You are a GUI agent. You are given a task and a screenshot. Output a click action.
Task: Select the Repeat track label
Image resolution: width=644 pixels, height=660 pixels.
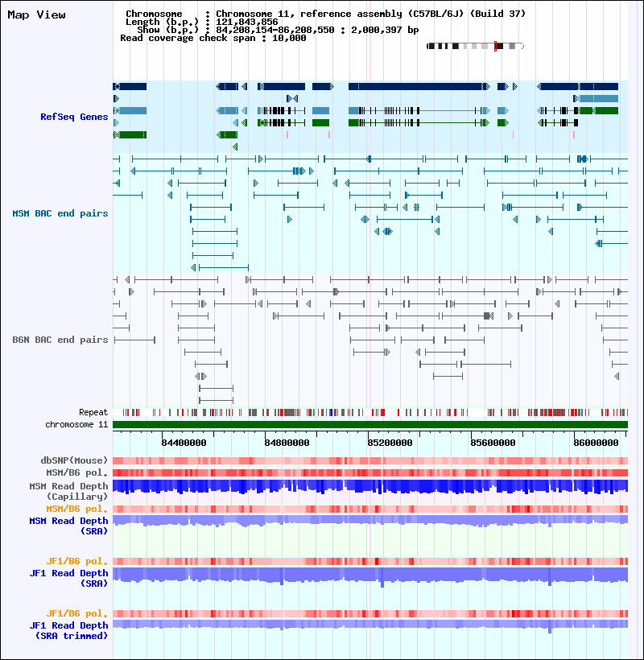coord(93,412)
